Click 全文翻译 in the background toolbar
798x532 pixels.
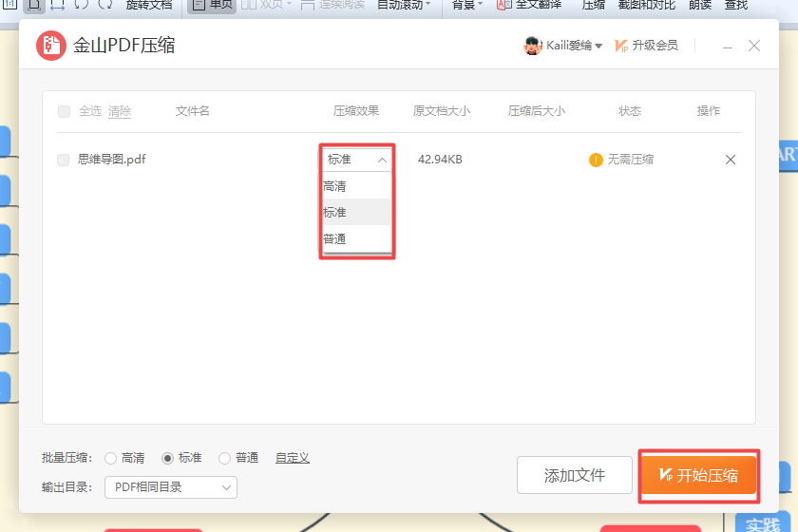pyautogui.click(x=529, y=5)
